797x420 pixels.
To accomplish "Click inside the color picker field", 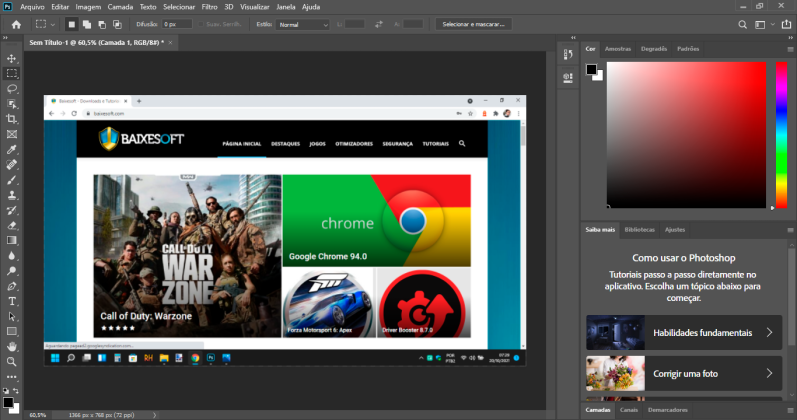I will click(x=686, y=135).
